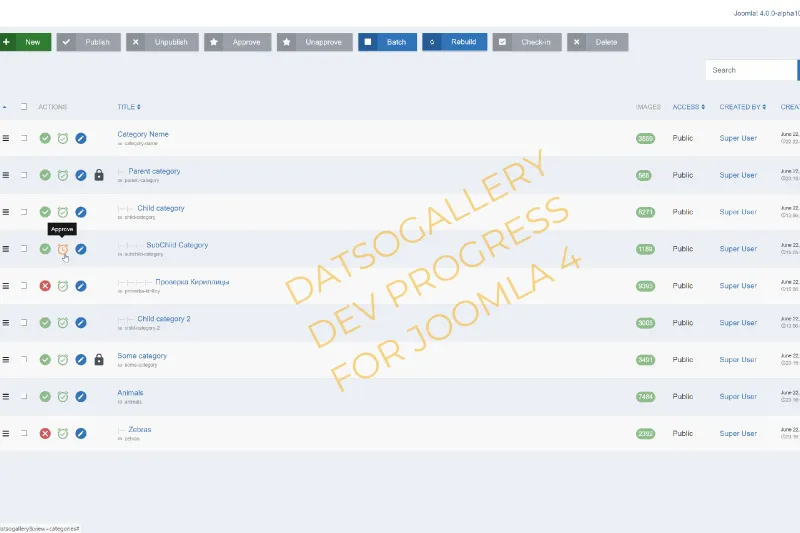Tick the checkbox for Category Name row
800x533 pixels.
[24, 138]
